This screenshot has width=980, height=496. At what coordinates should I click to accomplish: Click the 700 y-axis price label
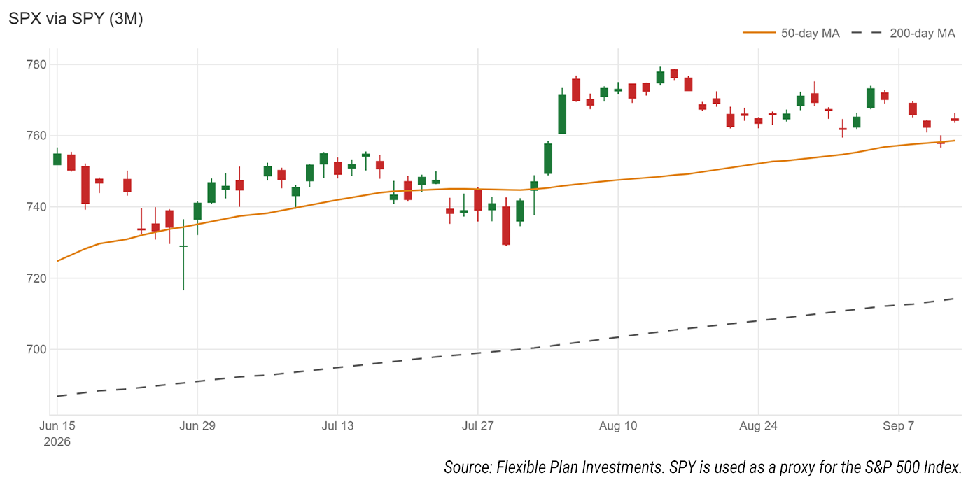(x=36, y=349)
